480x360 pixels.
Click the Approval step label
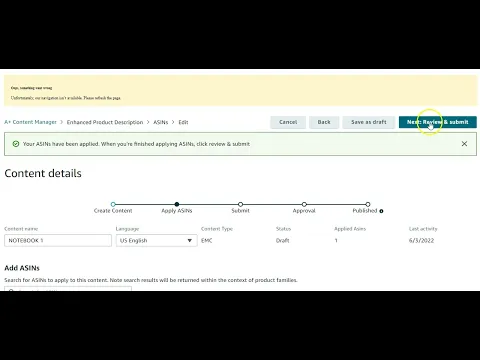pos(304,211)
